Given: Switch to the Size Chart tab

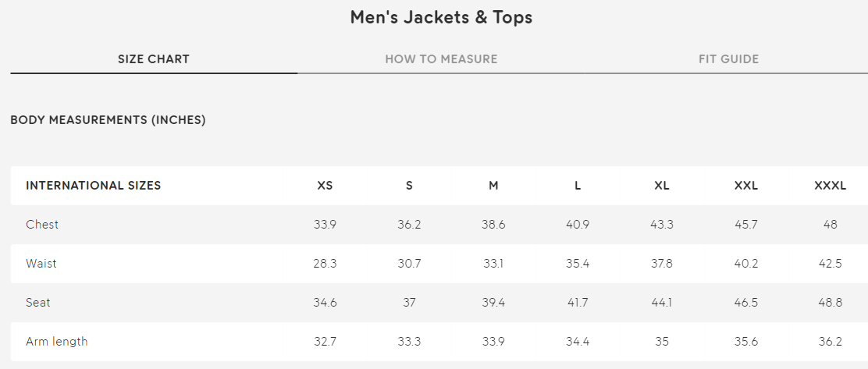Looking at the screenshot, I should point(154,59).
